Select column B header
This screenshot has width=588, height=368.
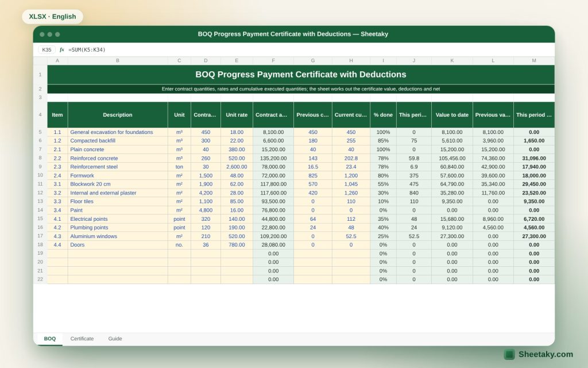(118, 60)
